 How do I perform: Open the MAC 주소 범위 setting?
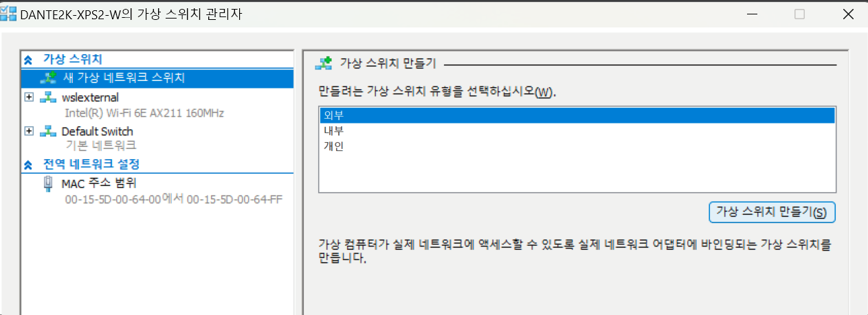tap(99, 183)
